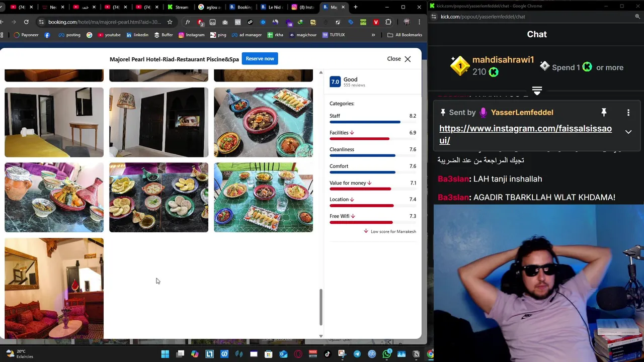
Task: Open qBittorrent from the taskbar
Action: point(372,354)
